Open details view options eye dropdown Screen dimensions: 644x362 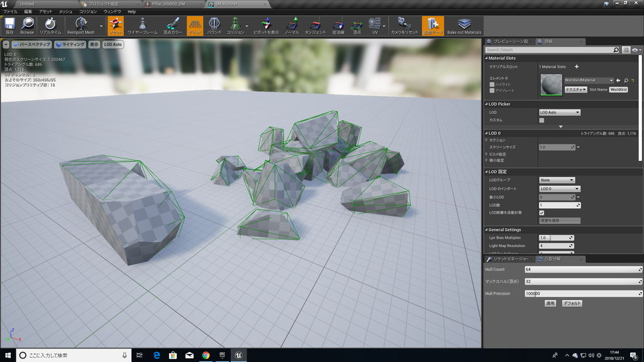pos(636,50)
